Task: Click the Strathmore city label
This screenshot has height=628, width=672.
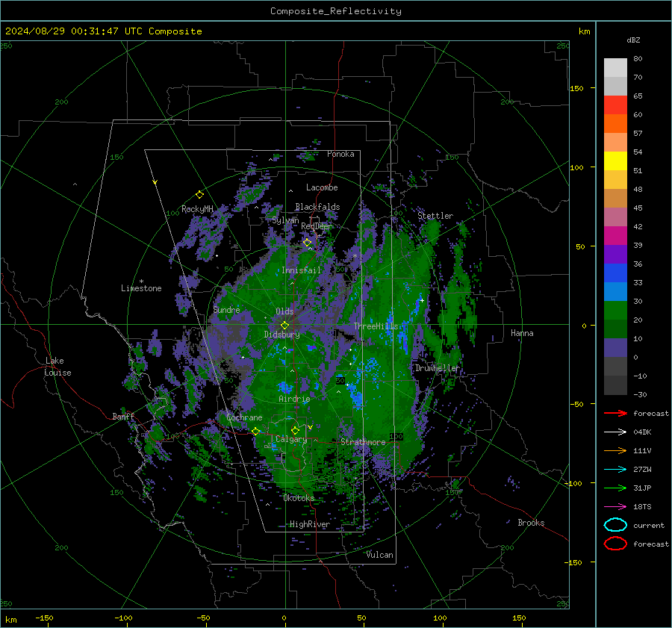Action: 363,442
